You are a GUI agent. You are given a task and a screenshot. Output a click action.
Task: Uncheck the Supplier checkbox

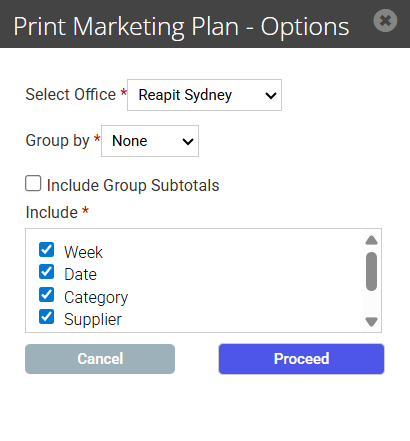(46, 317)
